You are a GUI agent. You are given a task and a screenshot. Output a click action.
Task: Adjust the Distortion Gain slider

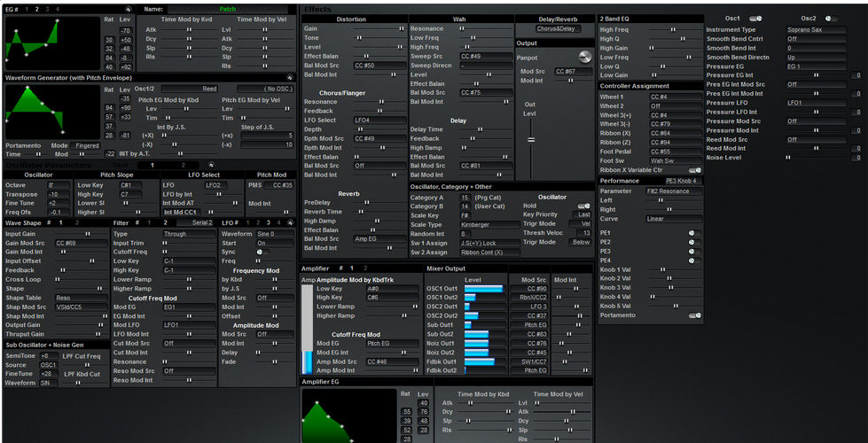[x=379, y=28]
